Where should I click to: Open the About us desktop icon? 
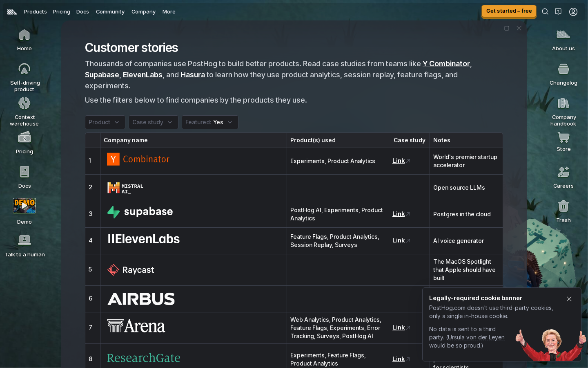pyautogui.click(x=563, y=40)
